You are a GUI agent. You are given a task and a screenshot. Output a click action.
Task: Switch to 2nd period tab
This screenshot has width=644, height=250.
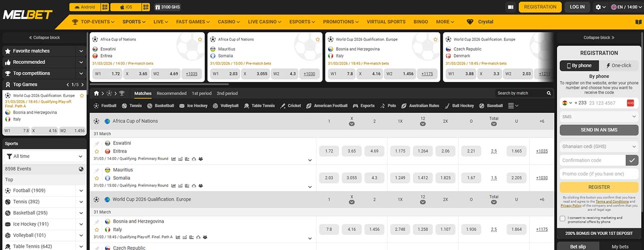(x=227, y=93)
